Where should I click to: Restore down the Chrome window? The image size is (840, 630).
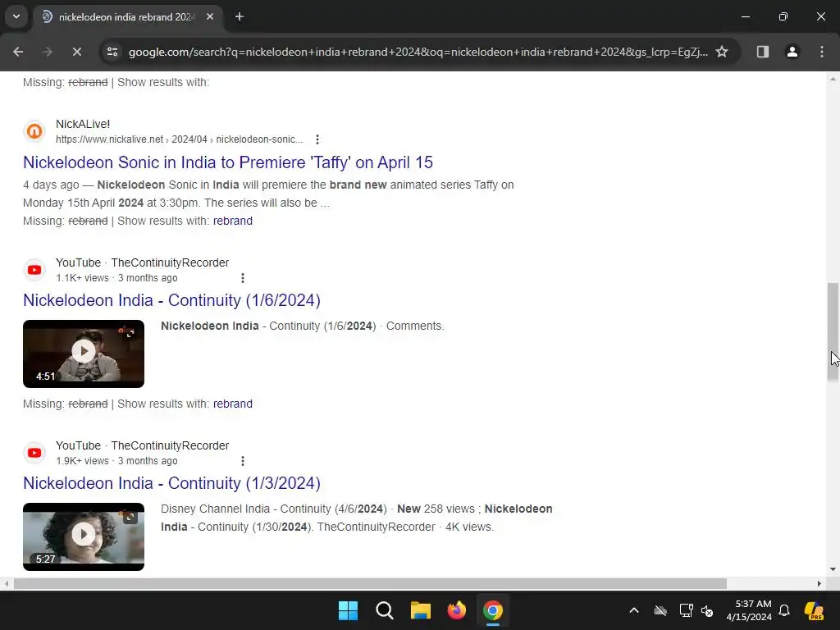pos(783,16)
